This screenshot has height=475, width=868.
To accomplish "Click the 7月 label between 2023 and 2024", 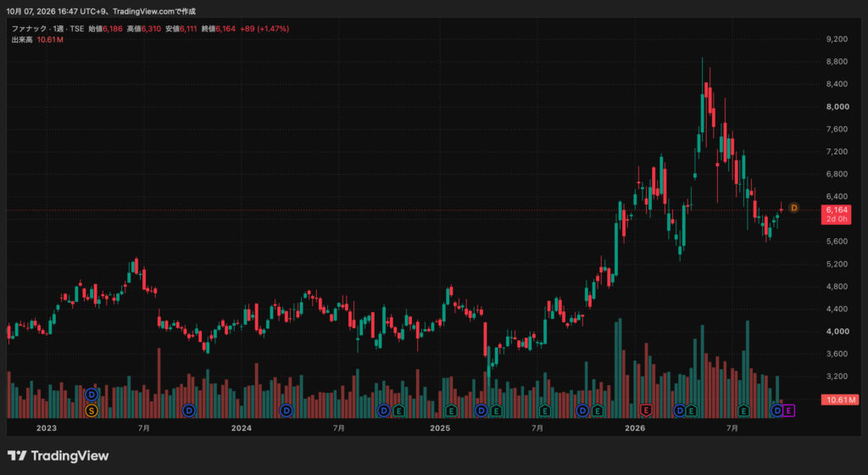I will (x=143, y=428).
